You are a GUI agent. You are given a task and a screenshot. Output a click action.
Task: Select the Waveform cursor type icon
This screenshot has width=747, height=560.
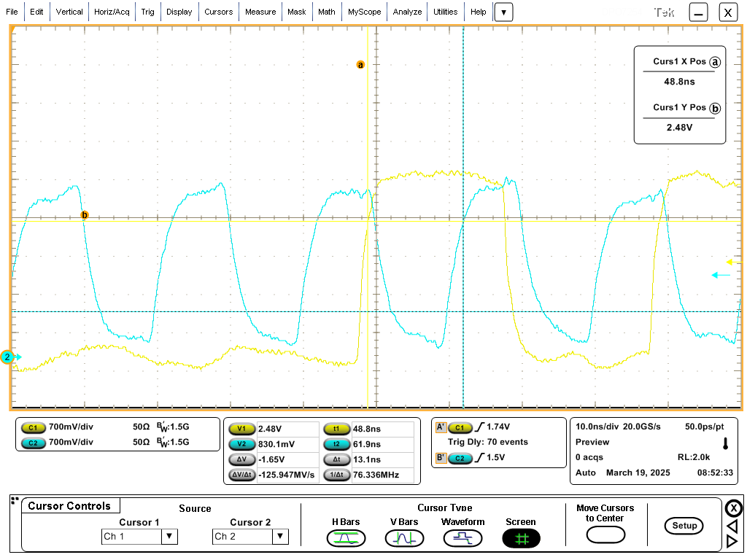tap(462, 539)
